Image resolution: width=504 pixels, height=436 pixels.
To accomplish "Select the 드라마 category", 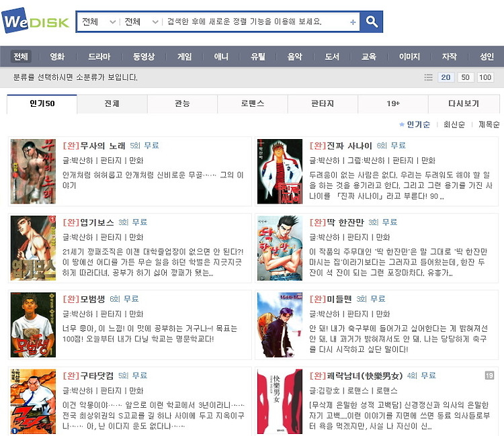I will tap(99, 56).
